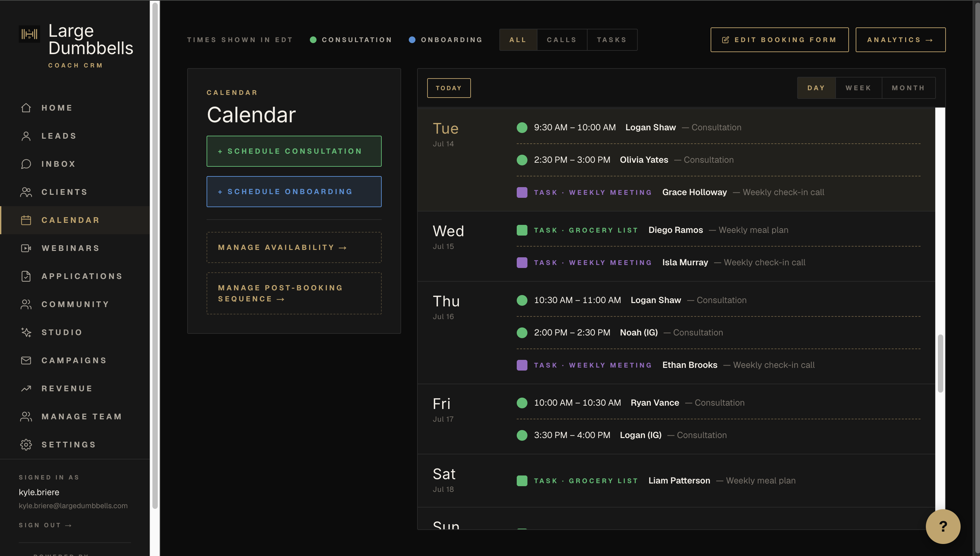Screen dimensions: 980x556
Task: Click the green square for Diego Ramos task
Action: 522,230
